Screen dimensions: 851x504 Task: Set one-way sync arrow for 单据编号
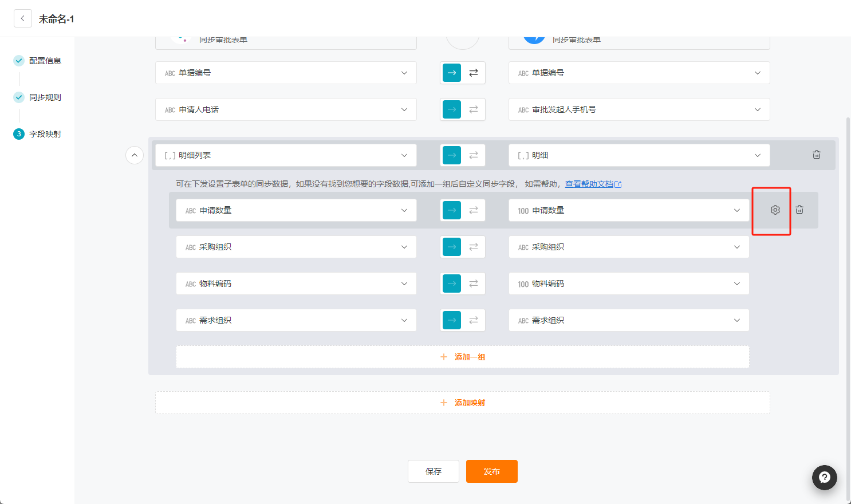point(452,73)
